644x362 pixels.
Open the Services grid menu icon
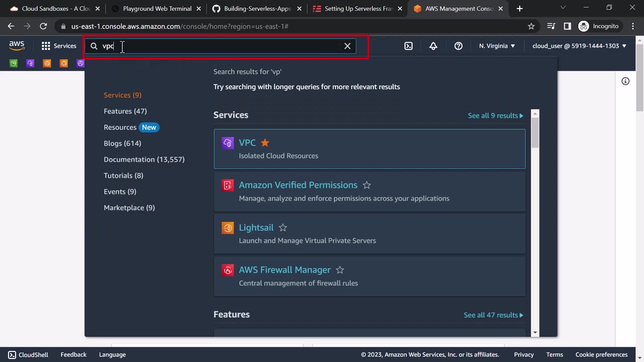[x=46, y=46]
